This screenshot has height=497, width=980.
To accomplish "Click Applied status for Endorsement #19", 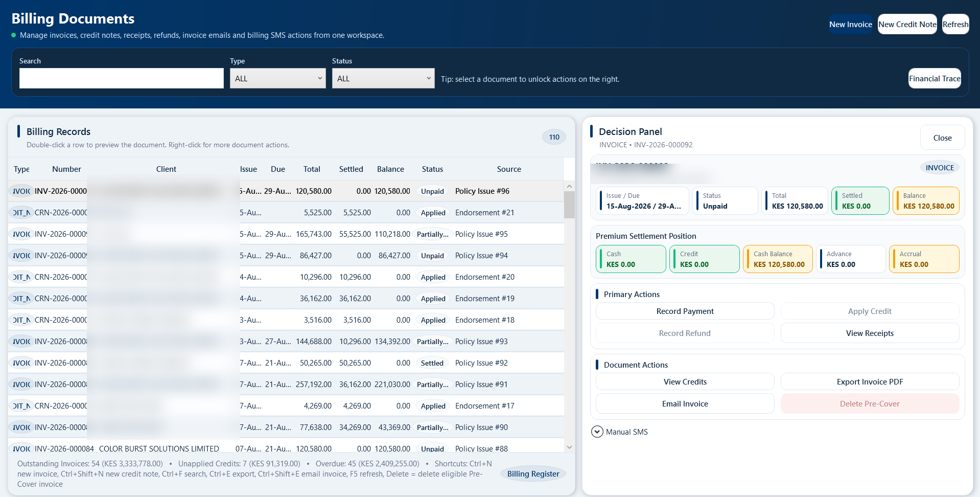I will click(x=433, y=298).
